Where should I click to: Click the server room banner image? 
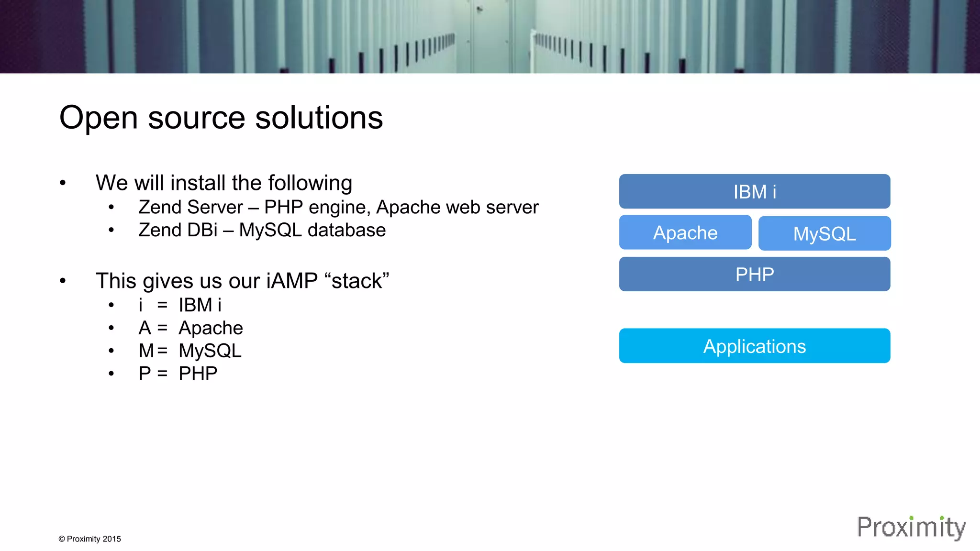[490, 36]
